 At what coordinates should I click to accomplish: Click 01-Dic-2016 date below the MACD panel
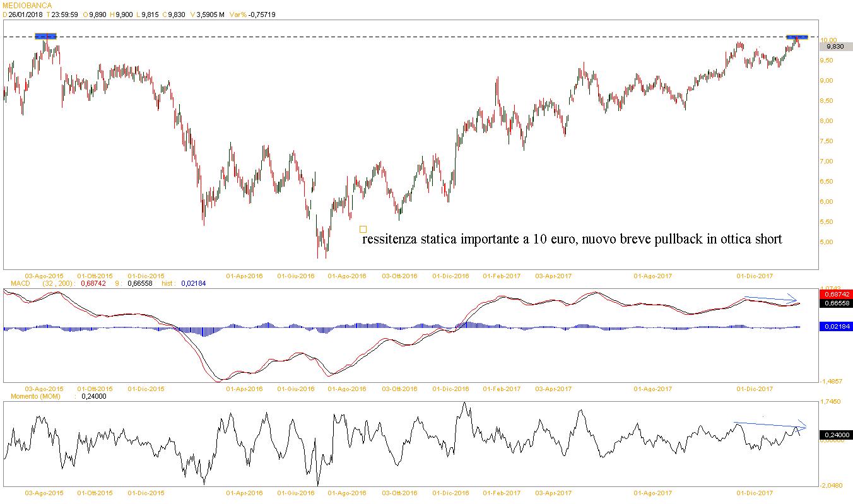450,389
